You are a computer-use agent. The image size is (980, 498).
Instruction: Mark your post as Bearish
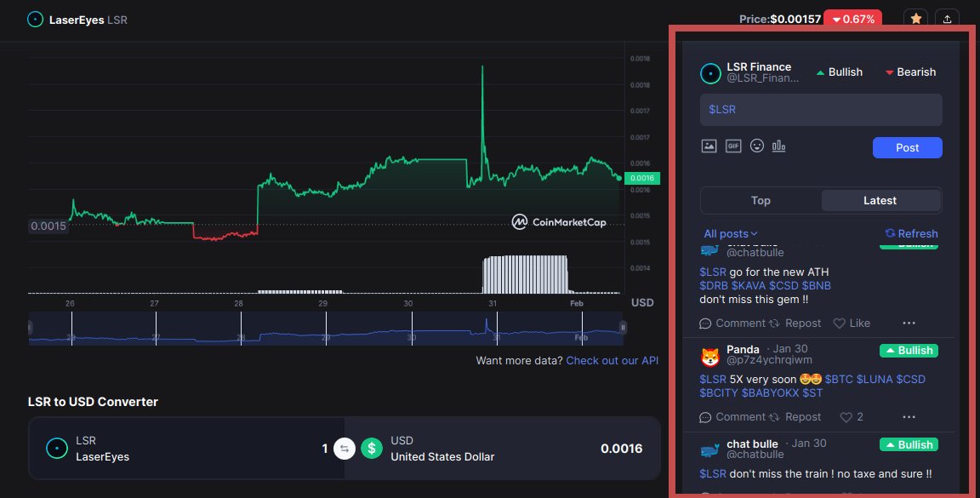910,72
